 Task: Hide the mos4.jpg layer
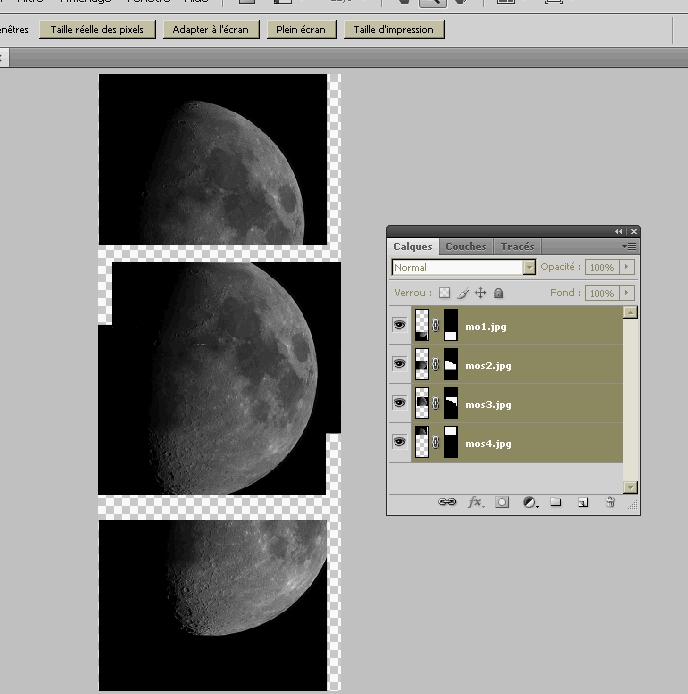coord(399,442)
